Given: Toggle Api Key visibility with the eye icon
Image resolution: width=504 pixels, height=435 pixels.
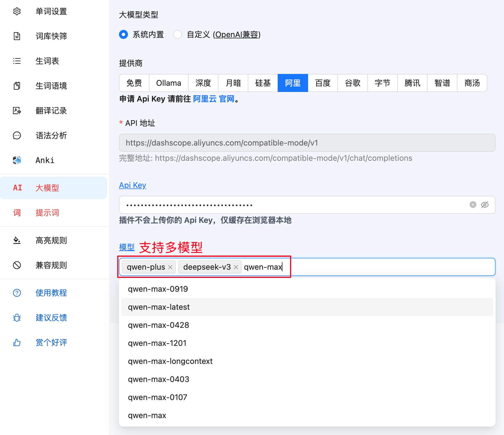Looking at the screenshot, I should click(485, 205).
